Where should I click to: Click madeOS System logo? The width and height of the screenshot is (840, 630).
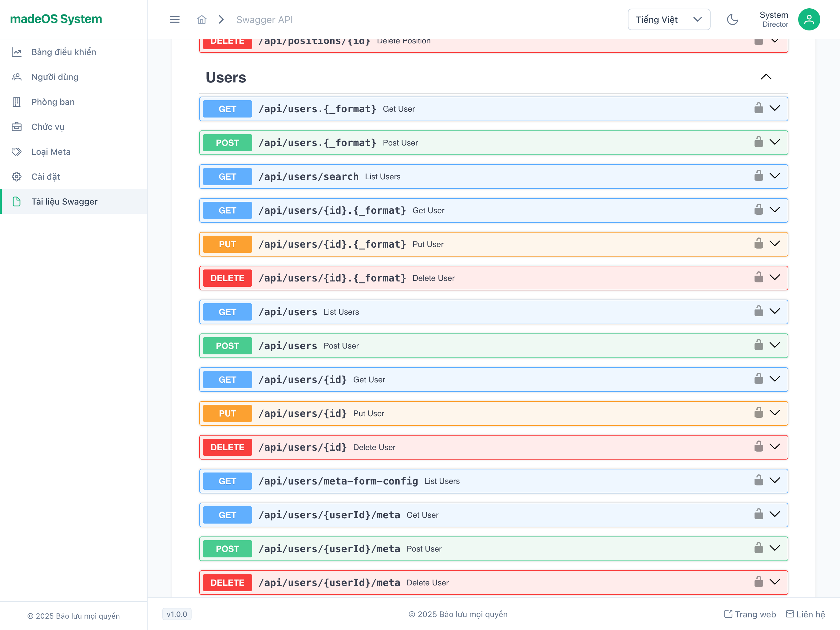click(x=56, y=19)
